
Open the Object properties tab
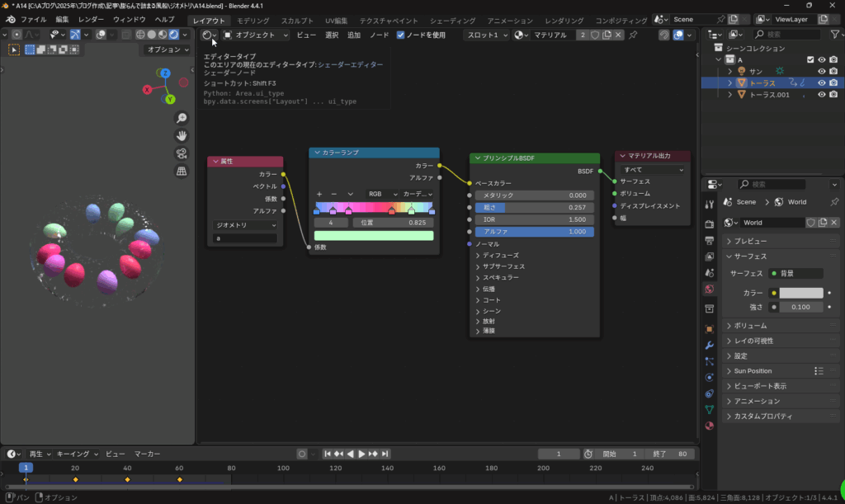pos(709,329)
